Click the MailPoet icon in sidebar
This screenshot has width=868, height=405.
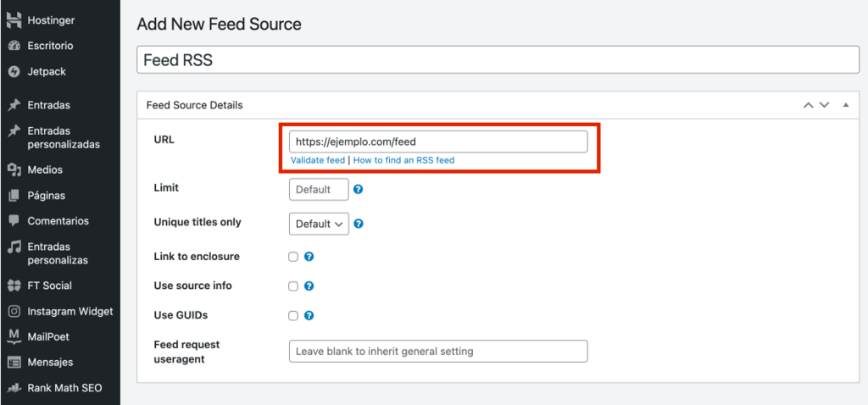pyautogui.click(x=14, y=336)
